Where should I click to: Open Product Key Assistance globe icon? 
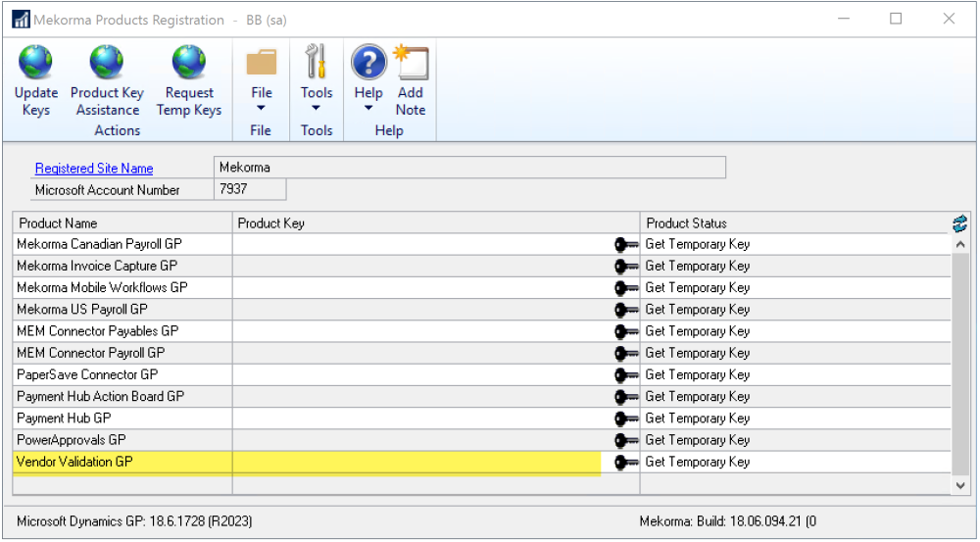tap(106, 63)
